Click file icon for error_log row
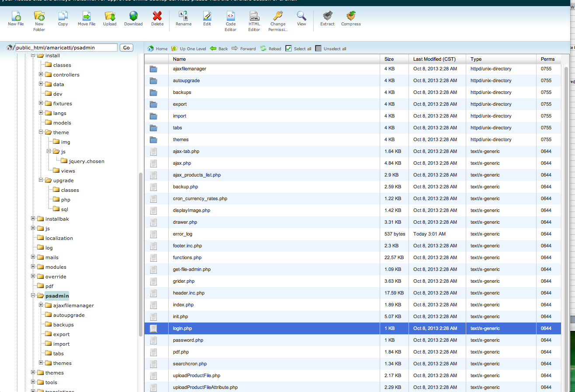Viewport: 575px width, 392px height. click(x=153, y=234)
